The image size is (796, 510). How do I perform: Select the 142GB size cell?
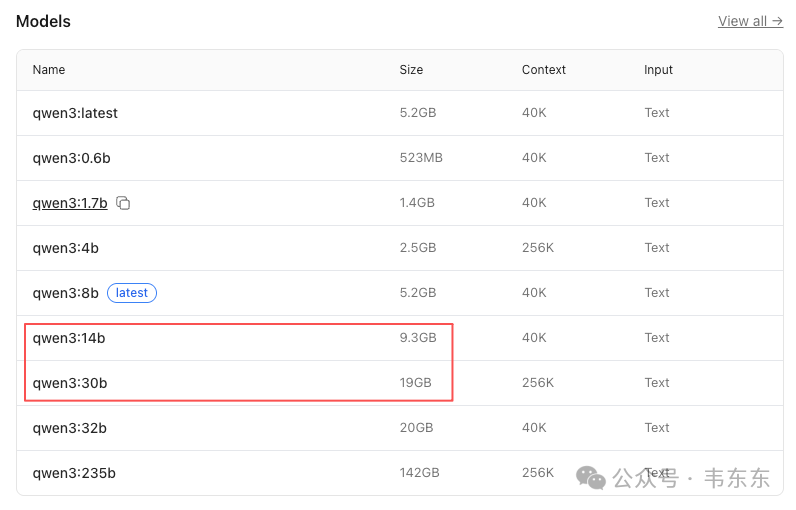pos(419,473)
